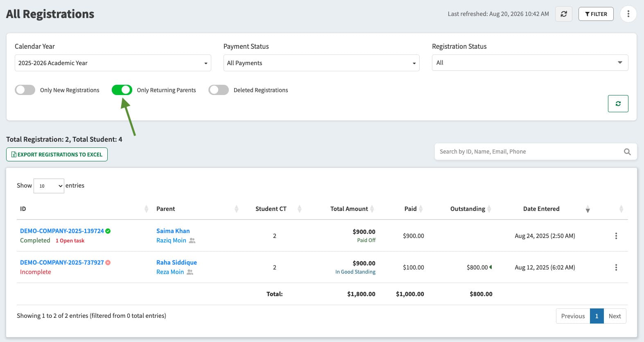Click the search magnifier icon
This screenshot has height=342, width=644.
pos(627,152)
